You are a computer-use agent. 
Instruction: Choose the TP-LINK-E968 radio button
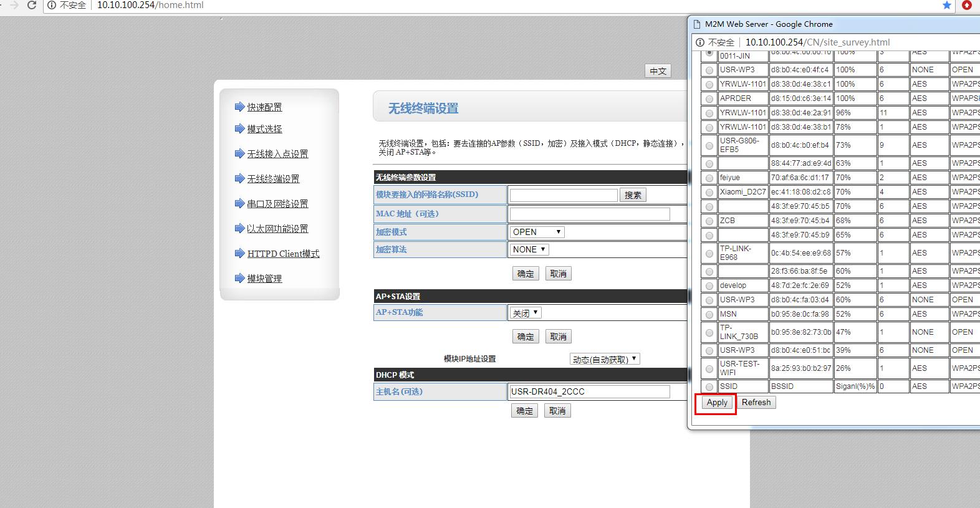[709, 253]
